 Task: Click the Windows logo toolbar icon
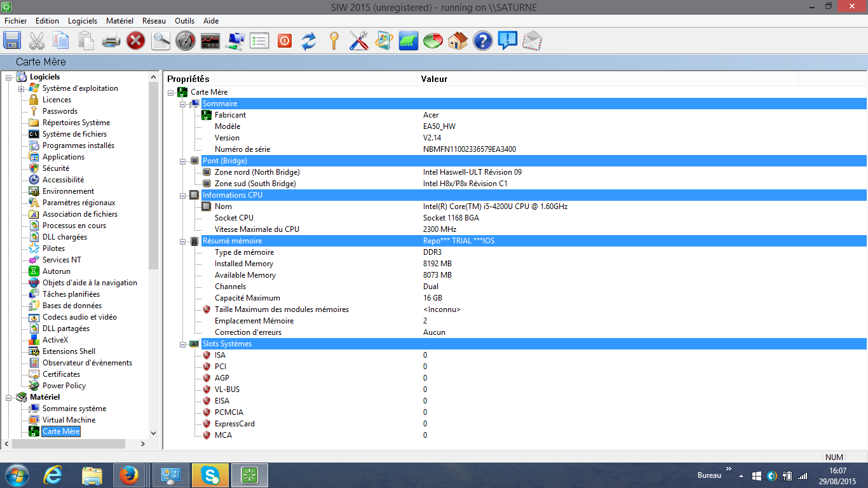pos(384,41)
